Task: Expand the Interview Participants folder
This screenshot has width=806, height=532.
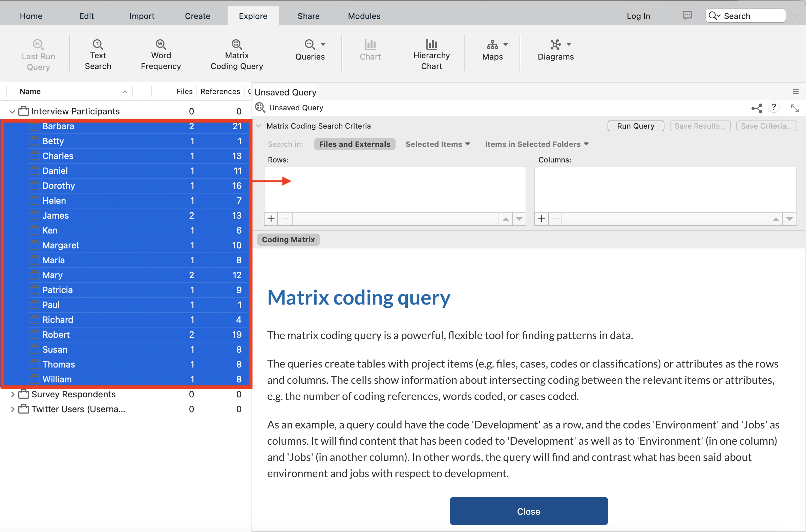Action: [x=13, y=111]
